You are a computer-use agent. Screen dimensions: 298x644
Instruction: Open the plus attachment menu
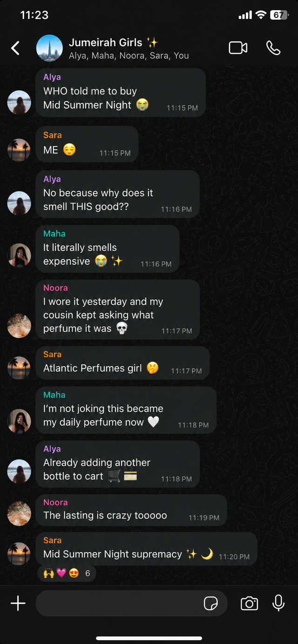18,604
